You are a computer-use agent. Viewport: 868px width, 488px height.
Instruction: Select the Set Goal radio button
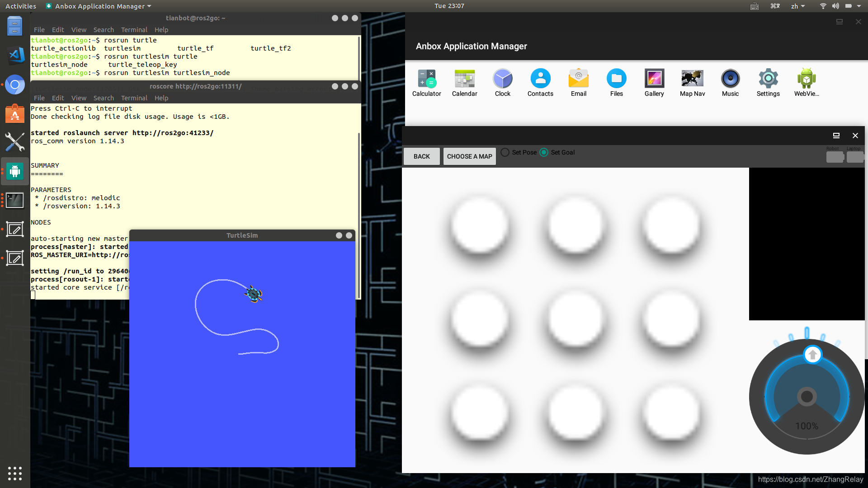[544, 152]
